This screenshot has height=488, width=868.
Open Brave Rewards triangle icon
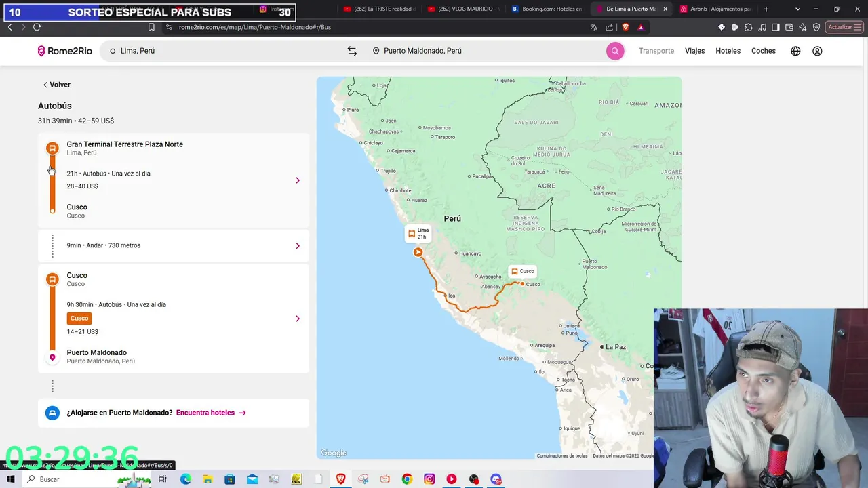641,27
